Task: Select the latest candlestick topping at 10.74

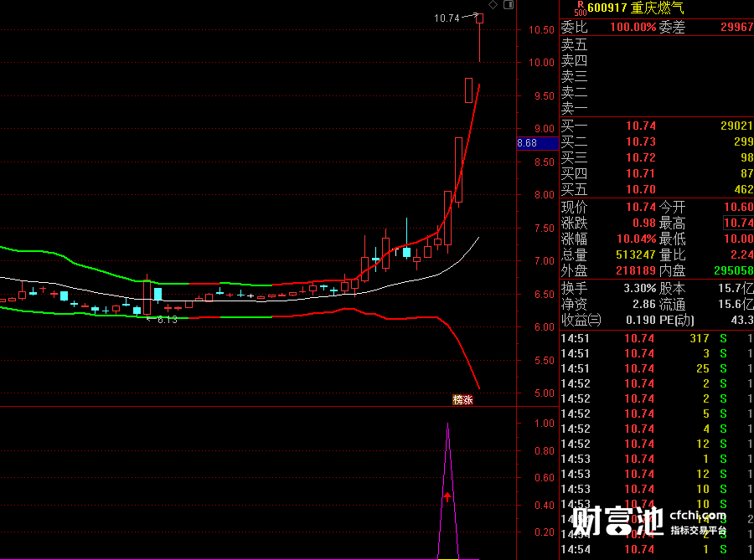Action: point(479,38)
